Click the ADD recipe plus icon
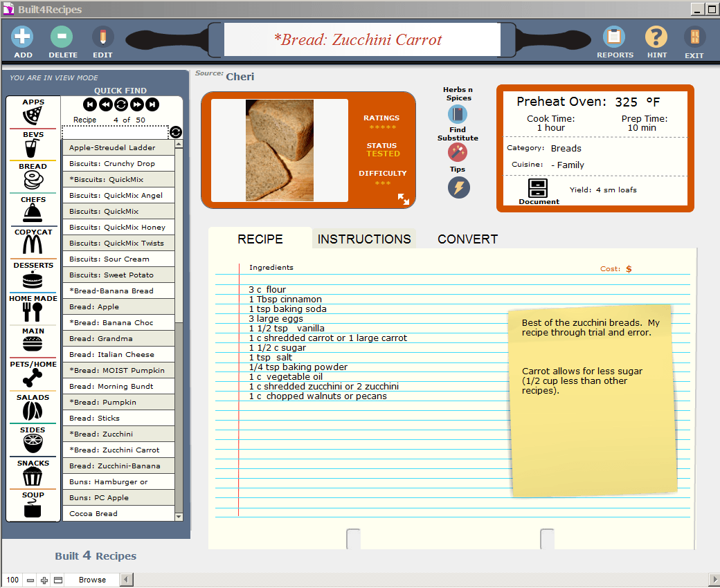The height and width of the screenshot is (588, 720). pos(23,37)
